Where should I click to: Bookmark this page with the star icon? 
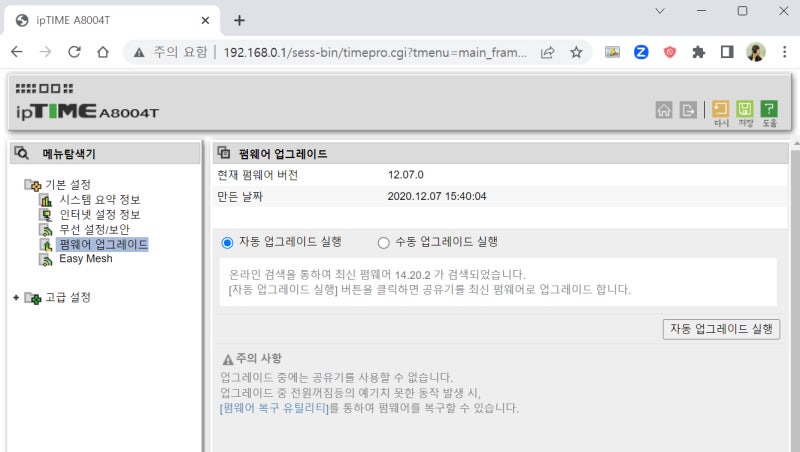(576, 52)
